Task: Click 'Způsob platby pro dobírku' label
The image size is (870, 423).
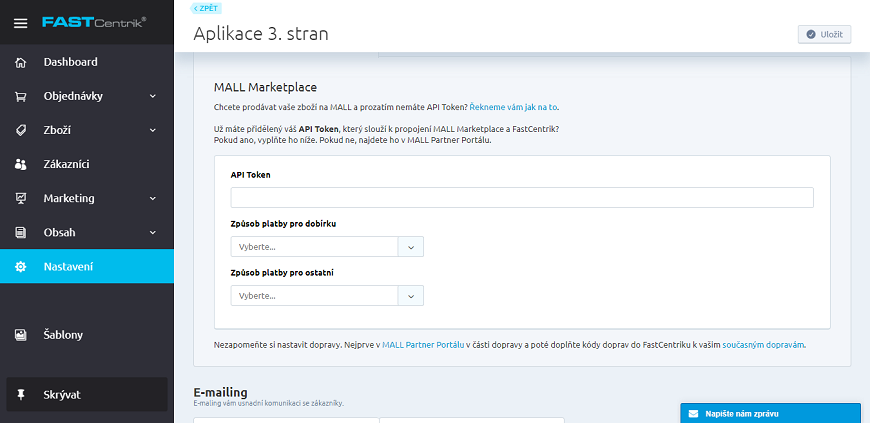Action: tap(284, 224)
